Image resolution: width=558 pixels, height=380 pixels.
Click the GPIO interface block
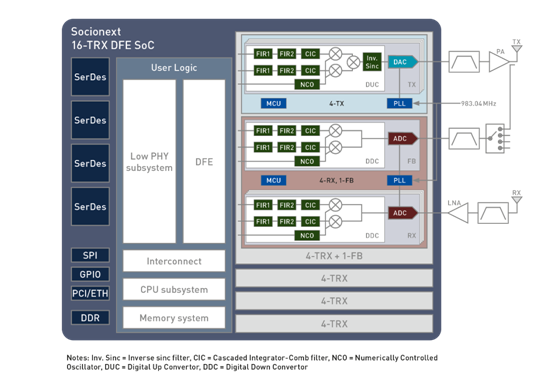[x=90, y=274]
